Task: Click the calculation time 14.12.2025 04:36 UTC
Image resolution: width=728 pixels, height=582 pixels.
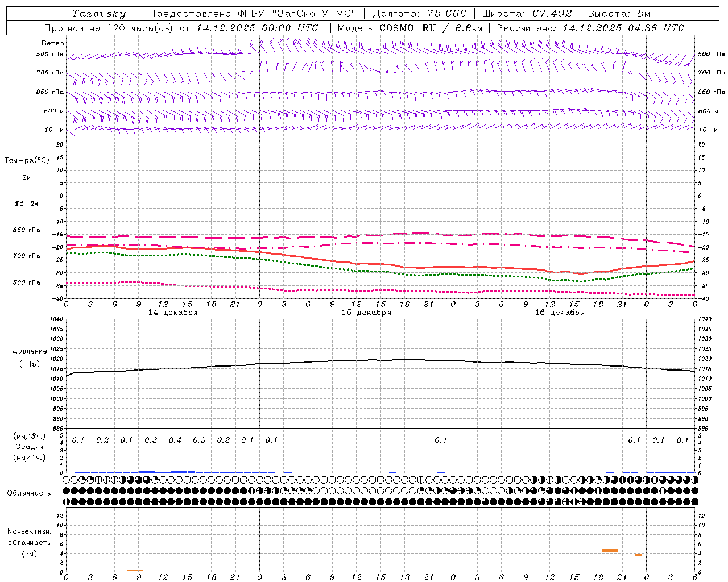Action: tap(623, 28)
